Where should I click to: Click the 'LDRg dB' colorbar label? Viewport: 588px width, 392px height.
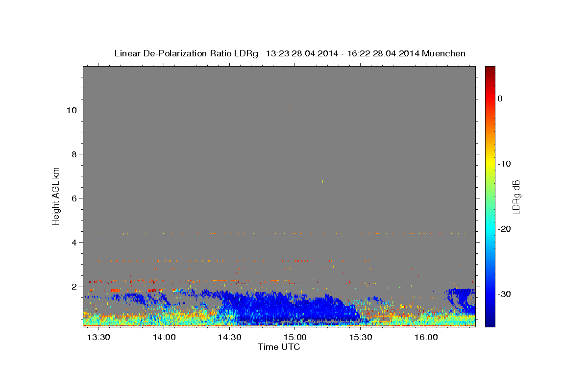tap(515, 197)
